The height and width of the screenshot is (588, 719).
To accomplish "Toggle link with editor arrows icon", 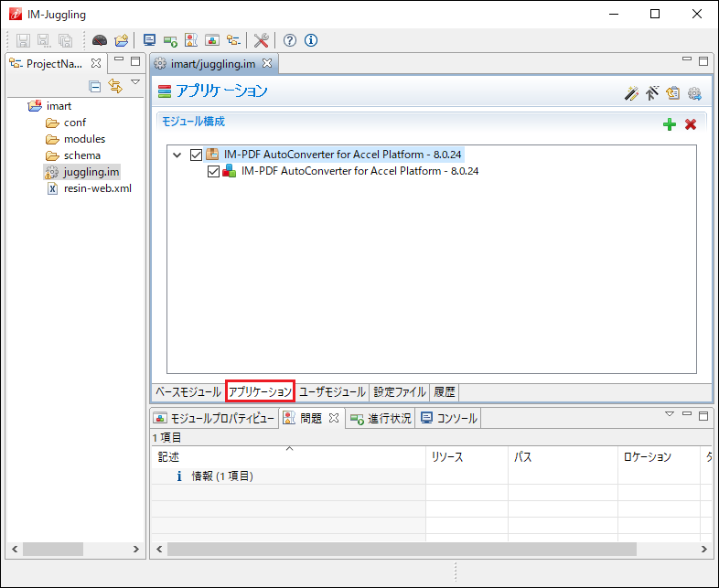I will 115,86.
